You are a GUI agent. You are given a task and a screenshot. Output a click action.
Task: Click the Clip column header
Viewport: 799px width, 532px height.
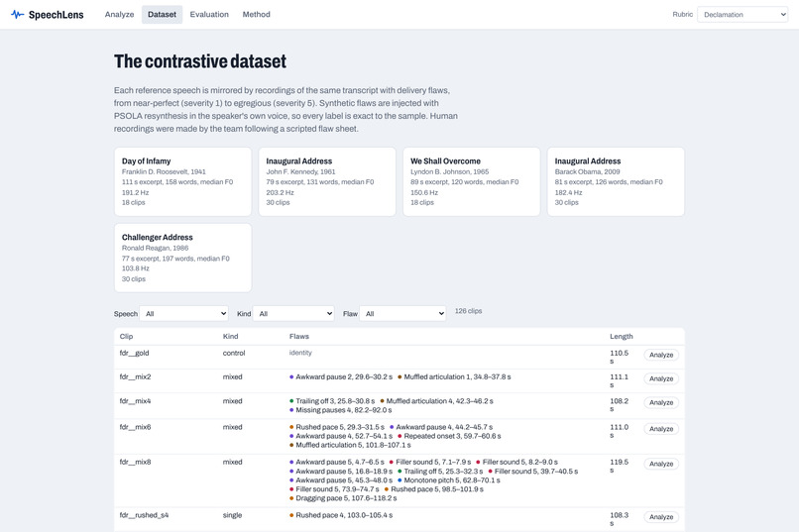click(x=126, y=336)
